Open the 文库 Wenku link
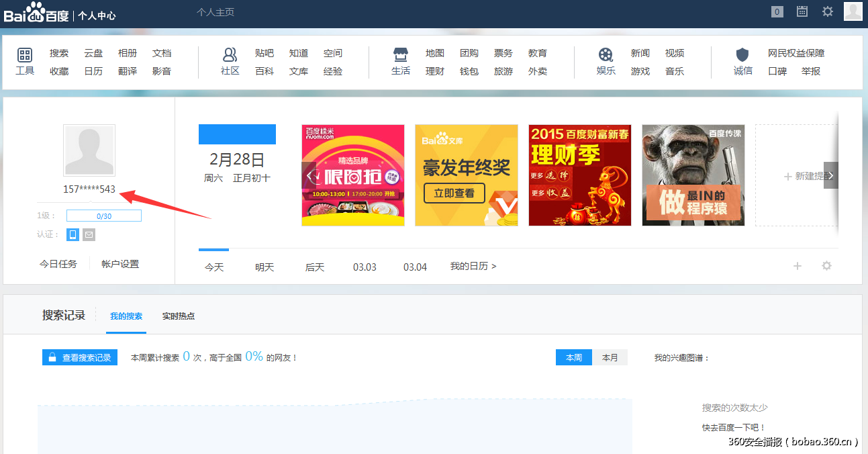868x454 pixels. point(299,71)
